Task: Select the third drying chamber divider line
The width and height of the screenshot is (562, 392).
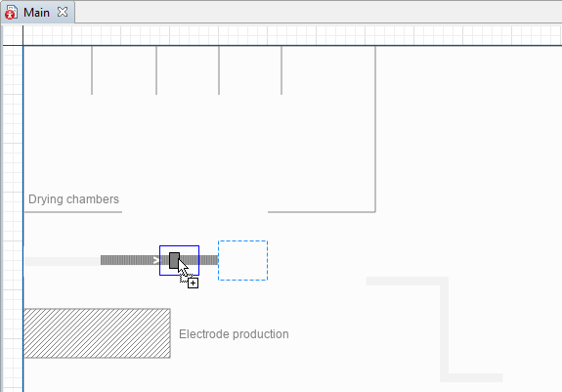Action: click(x=219, y=70)
